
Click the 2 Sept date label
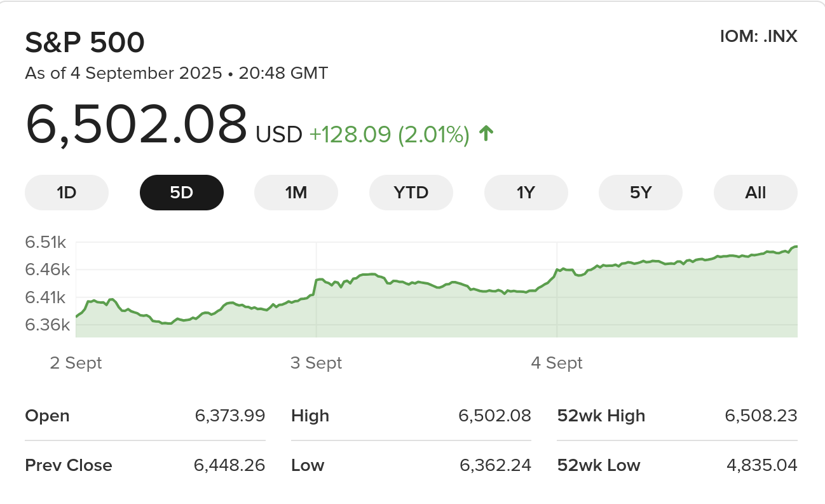coord(76,363)
